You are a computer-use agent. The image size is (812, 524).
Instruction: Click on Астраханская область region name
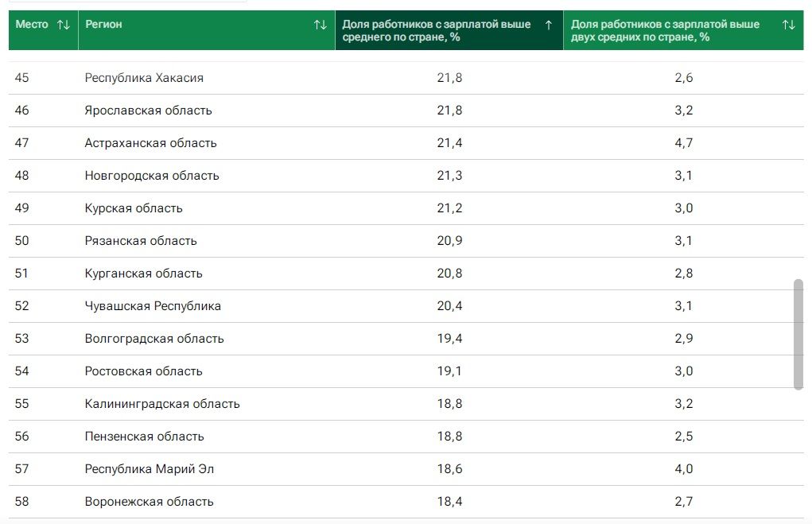point(150,143)
